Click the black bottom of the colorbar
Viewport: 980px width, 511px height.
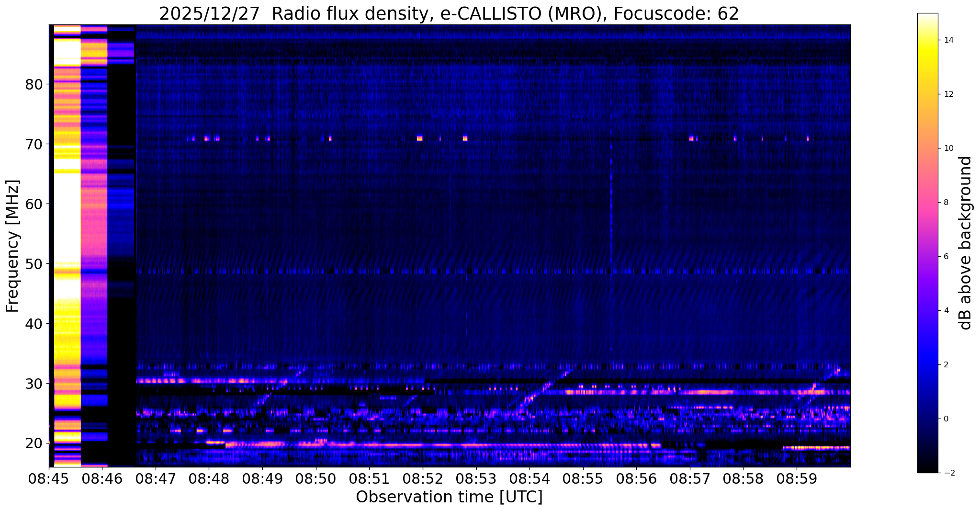tap(927, 469)
